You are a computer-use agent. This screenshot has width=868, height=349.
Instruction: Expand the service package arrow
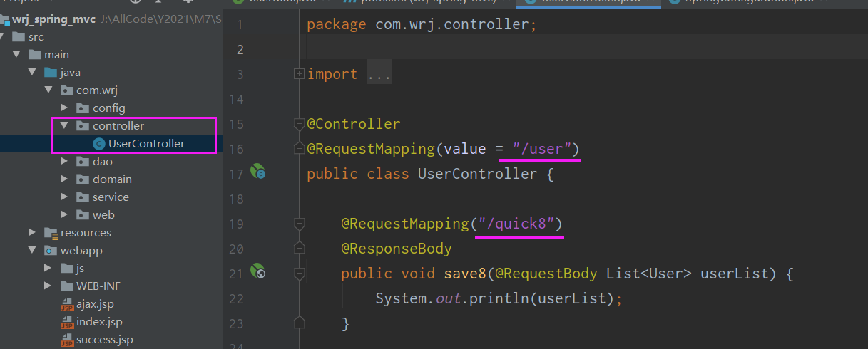pyautogui.click(x=64, y=197)
